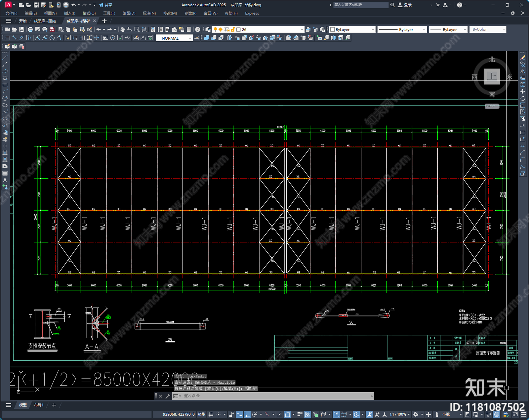The image size is (529, 420).
Task: Open the 文件(F) menu
Action: point(12,13)
